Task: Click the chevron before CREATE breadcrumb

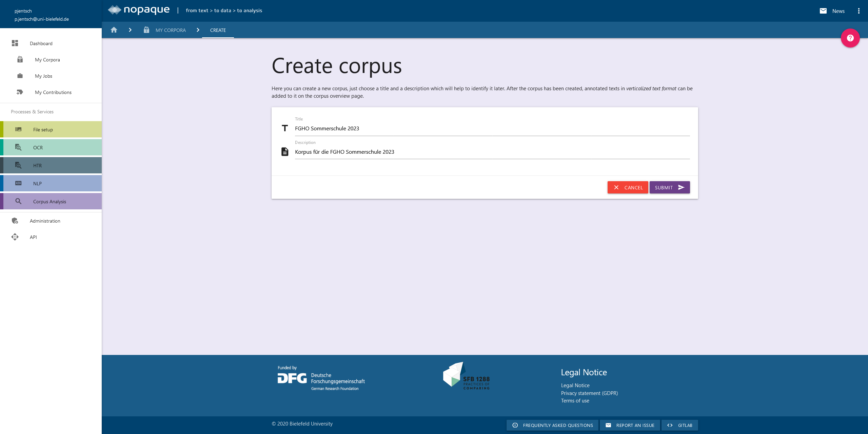Action: click(x=198, y=30)
